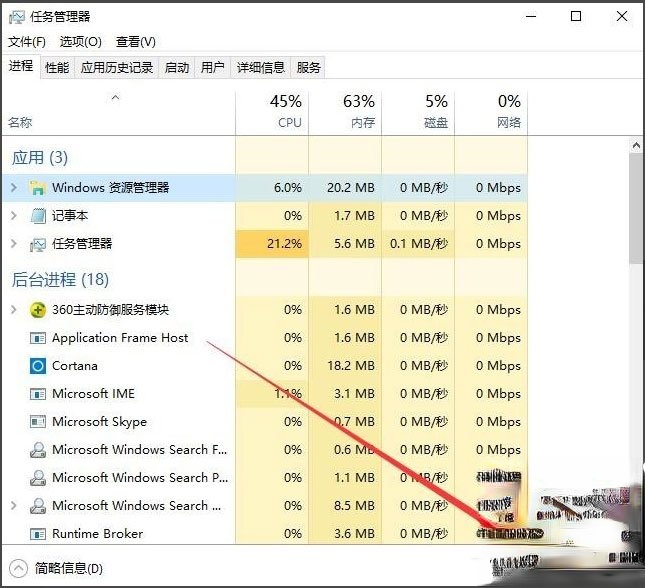Select the 应用 (3) group header

click(x=40, y=158)
